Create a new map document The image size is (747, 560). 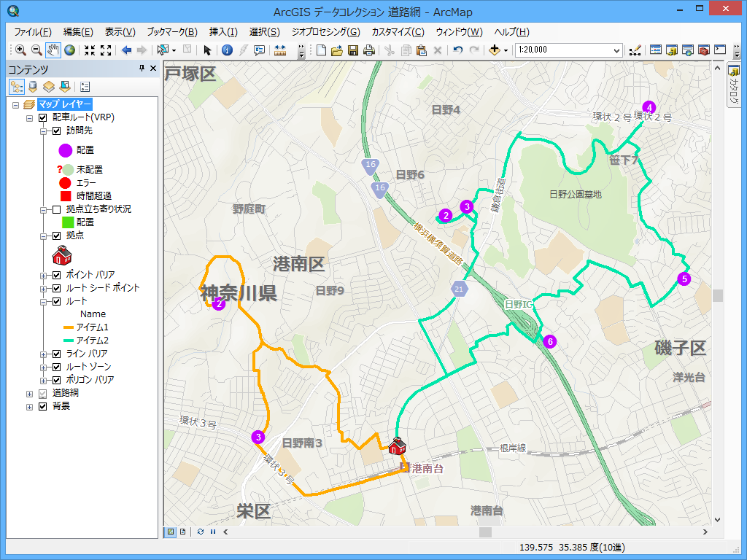[321, 50]
